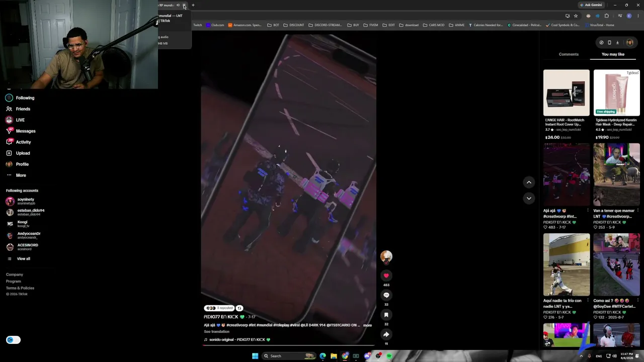Open the Twitch bookmark
Screen dimensions: 644x362
(197, 25)
